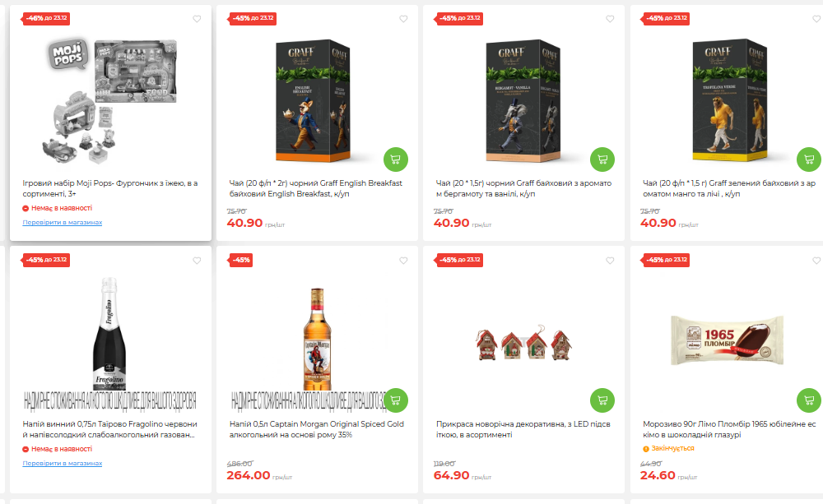The image size is (823, 504).
Task: Open Captain Morgan Spiced Gold product title
Action: pos(317,429)
